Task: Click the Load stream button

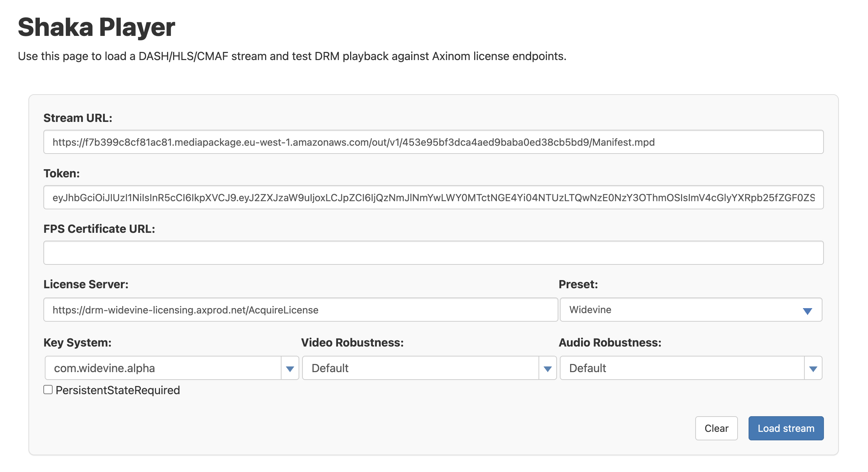Action: pos(786,428)
